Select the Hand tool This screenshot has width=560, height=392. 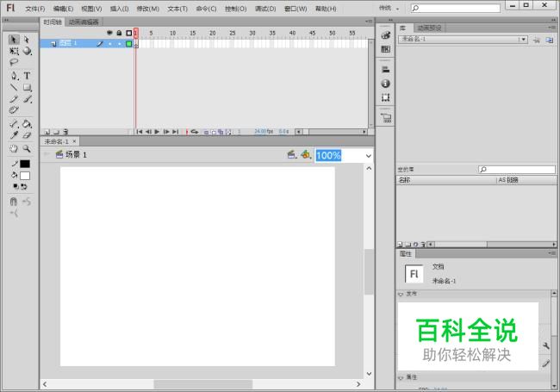14,148
